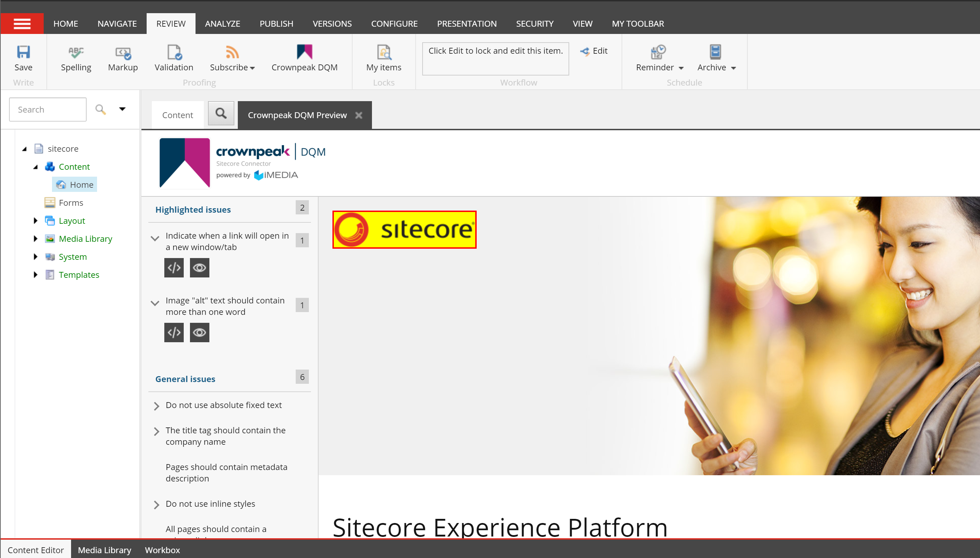Open the SECURITY ribbon tab

click(x=535, y=24)
